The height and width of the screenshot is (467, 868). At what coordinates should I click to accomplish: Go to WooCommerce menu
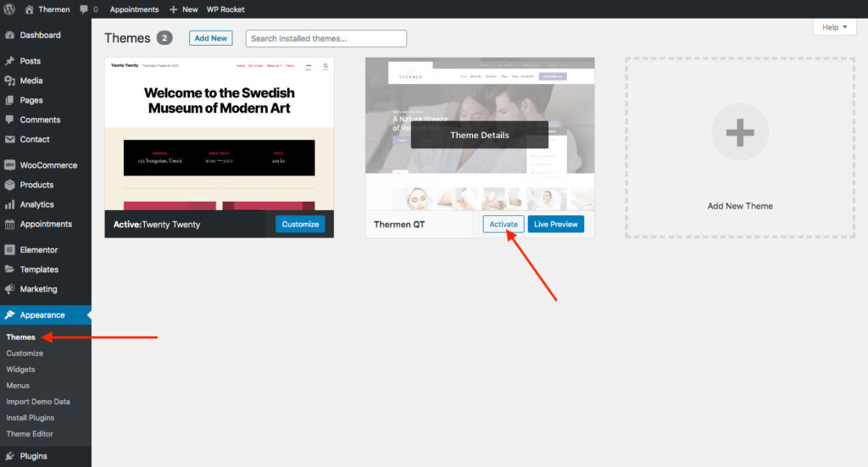click(48, 165)
